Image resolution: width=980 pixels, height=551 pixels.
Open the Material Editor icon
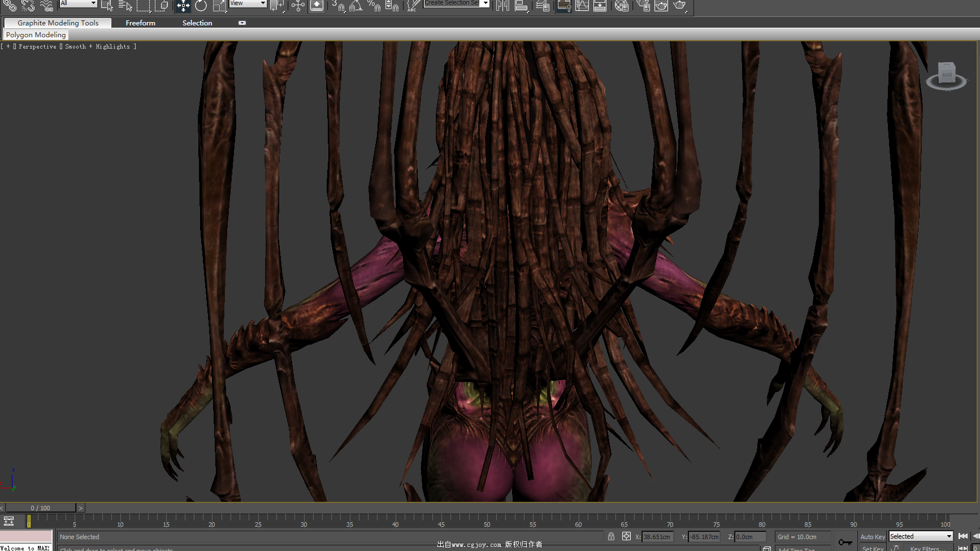(x=622, y=6)
